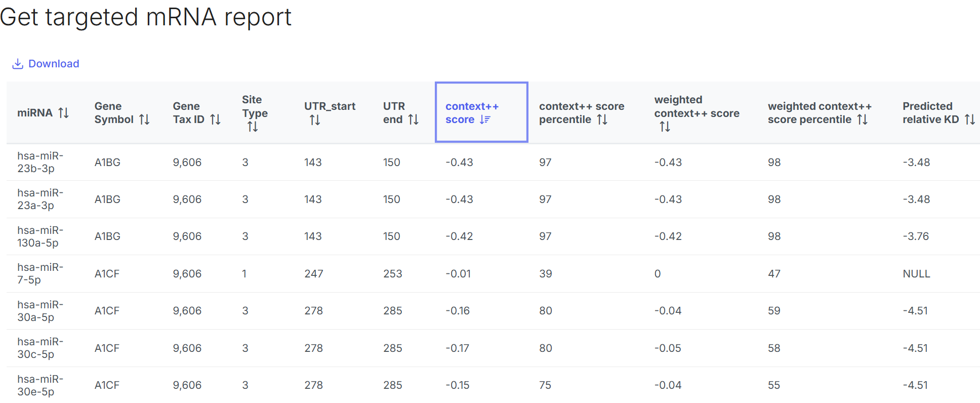The width and height of the screenshot is (980, 403).
Task: Click the NULL Predicted relative KD value
Action: (x=916, y=274)
